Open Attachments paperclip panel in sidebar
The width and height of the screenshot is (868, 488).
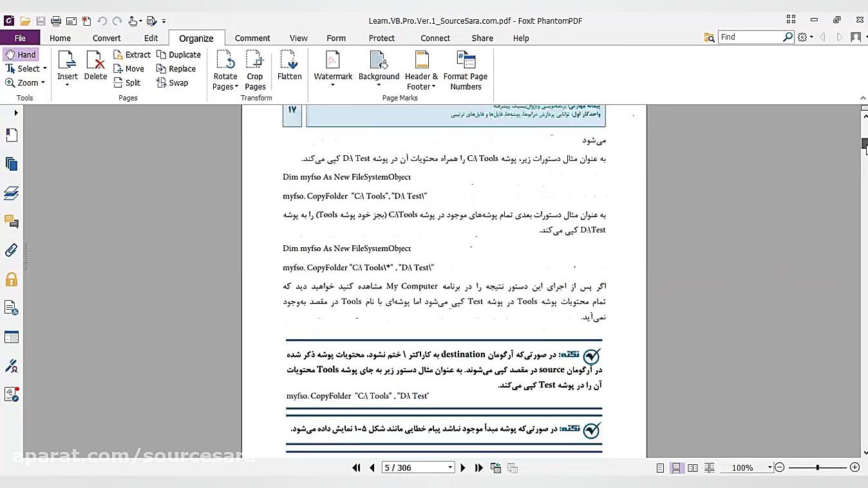[11, 250]
